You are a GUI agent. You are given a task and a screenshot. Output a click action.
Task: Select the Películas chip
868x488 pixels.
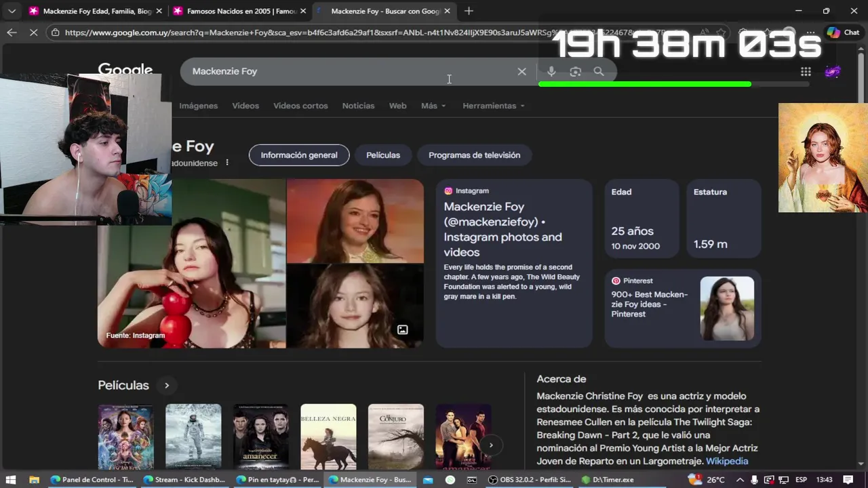coord(383,155)
